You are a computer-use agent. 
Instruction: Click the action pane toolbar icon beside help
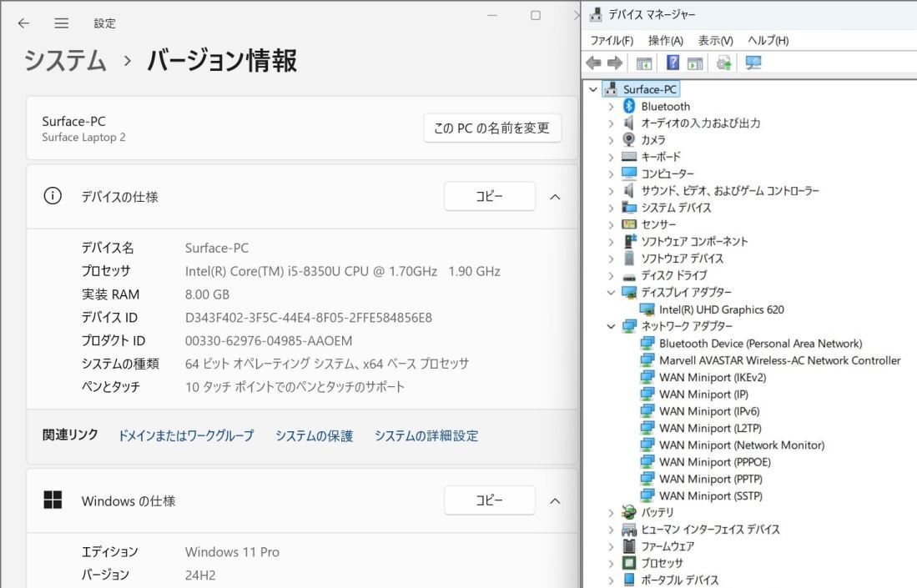click(695, 63)
